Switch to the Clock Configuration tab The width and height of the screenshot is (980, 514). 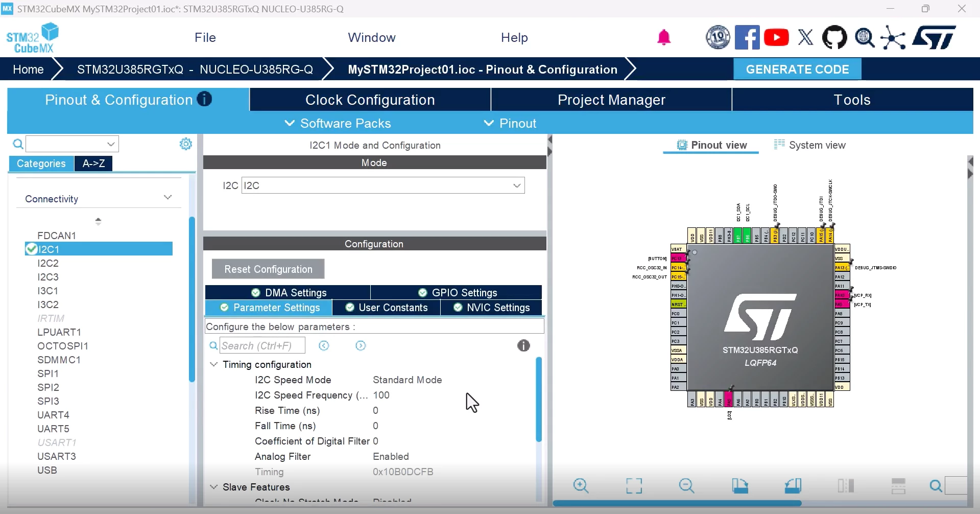(x=370, y=100)
